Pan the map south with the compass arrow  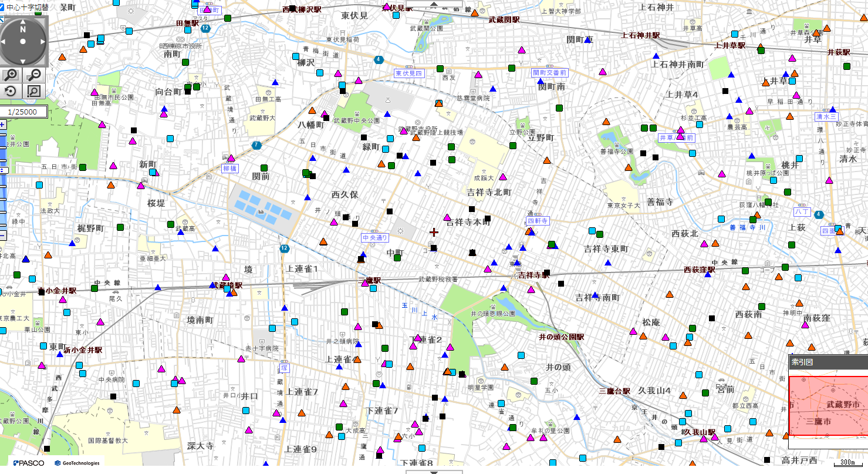click(23, 60)
